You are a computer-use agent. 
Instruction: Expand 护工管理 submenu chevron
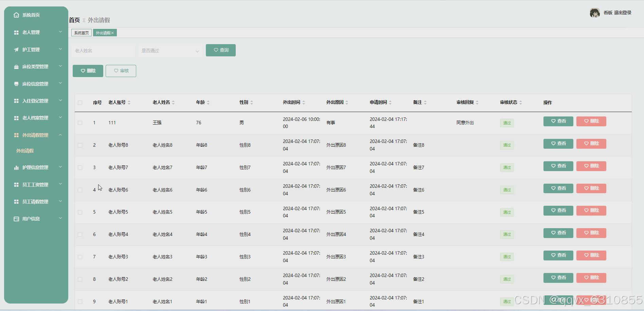tap(60, 49)
